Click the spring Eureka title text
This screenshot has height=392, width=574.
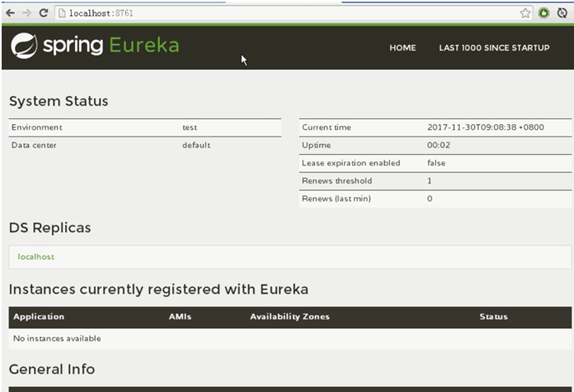(111, 46)
